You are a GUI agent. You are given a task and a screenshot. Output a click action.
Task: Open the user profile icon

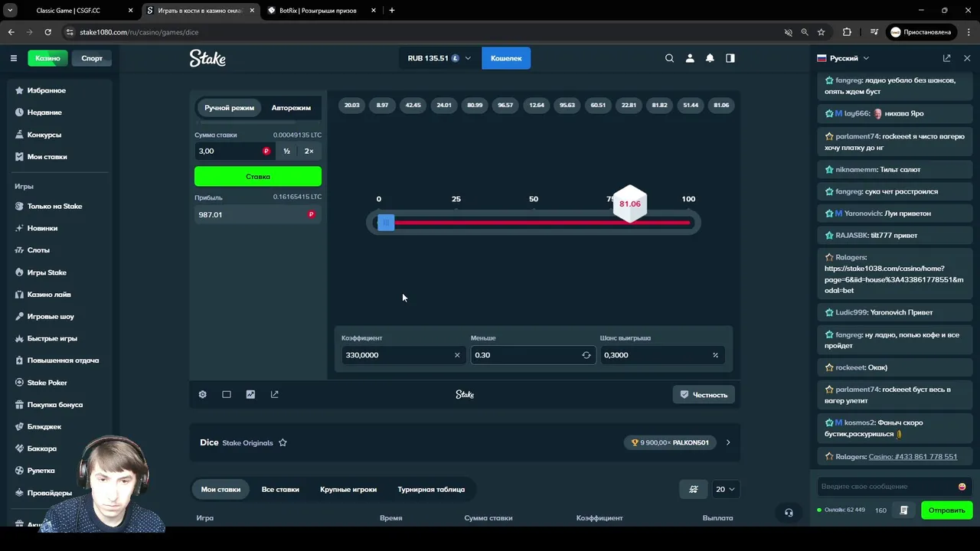click(690, 58)
